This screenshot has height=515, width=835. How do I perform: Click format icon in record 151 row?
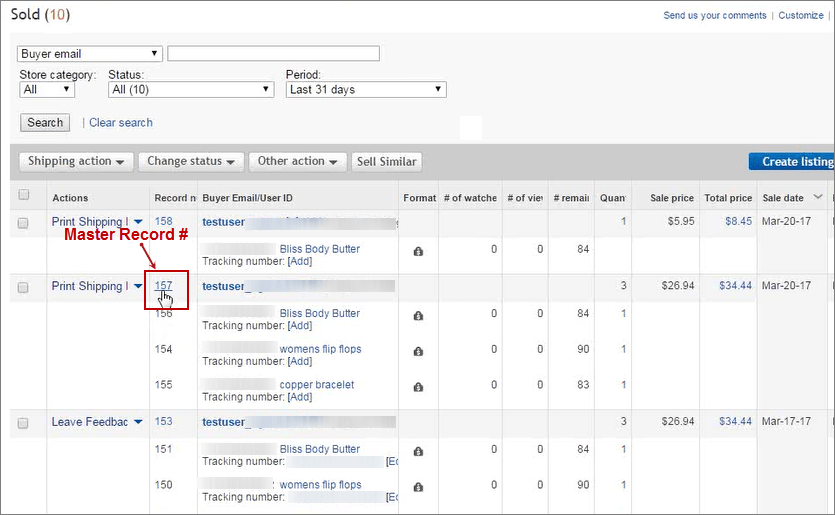click(418, 452)
